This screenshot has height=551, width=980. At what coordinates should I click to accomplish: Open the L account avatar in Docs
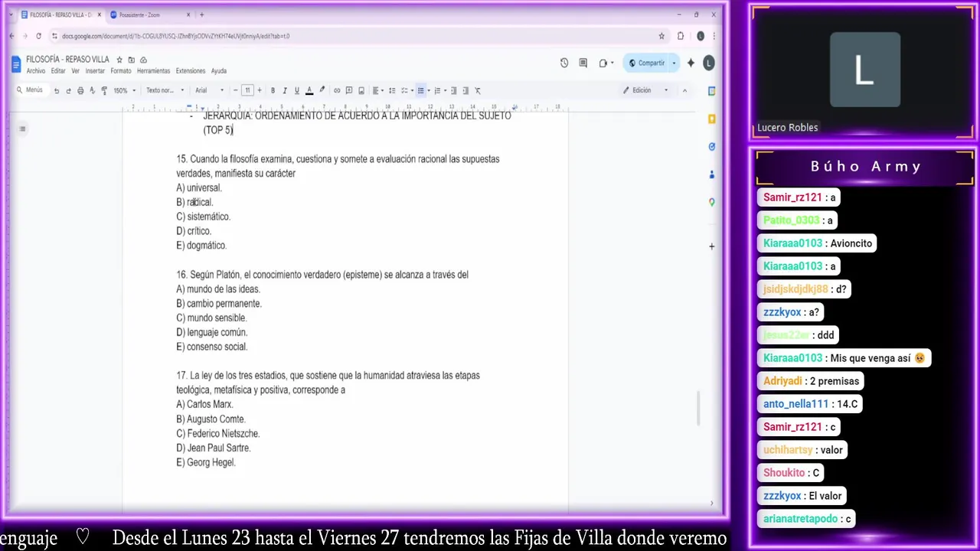(x=709, y=63)
